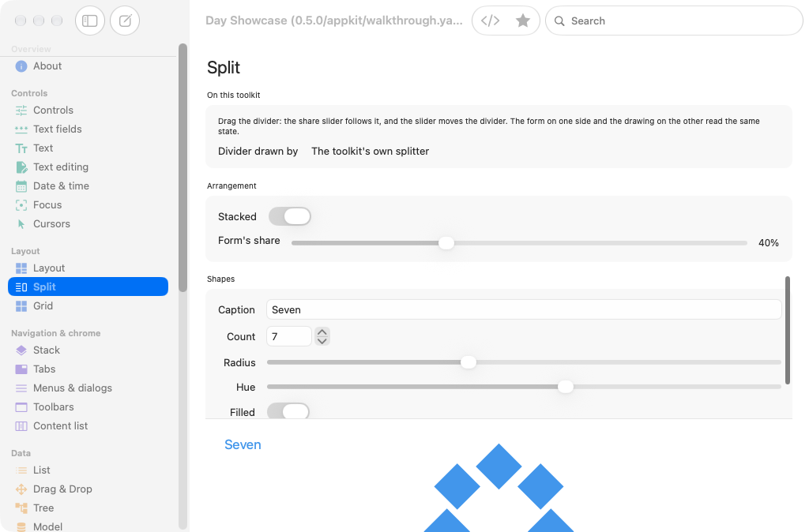Click the Date & time calendar icon
809x532 pixels.
21,186
